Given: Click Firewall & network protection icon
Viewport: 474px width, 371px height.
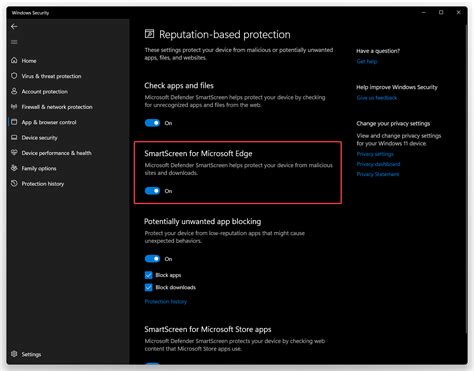Looking at the screenshot, I should click(x=14, y=107).
